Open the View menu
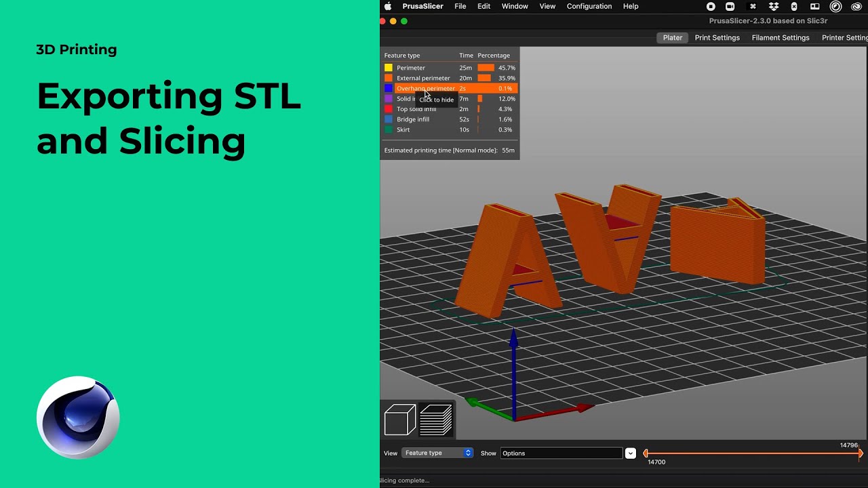This screenshot has height=488, width=868. click(547, 6)
